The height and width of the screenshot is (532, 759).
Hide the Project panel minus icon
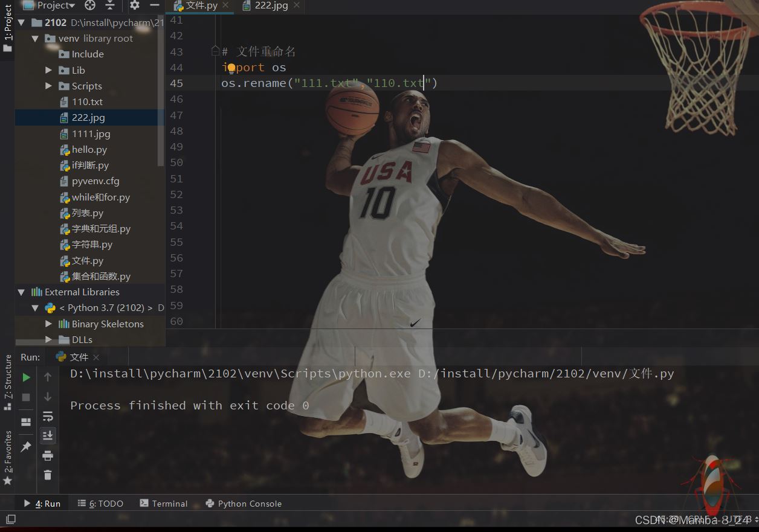tap(154, 5)
